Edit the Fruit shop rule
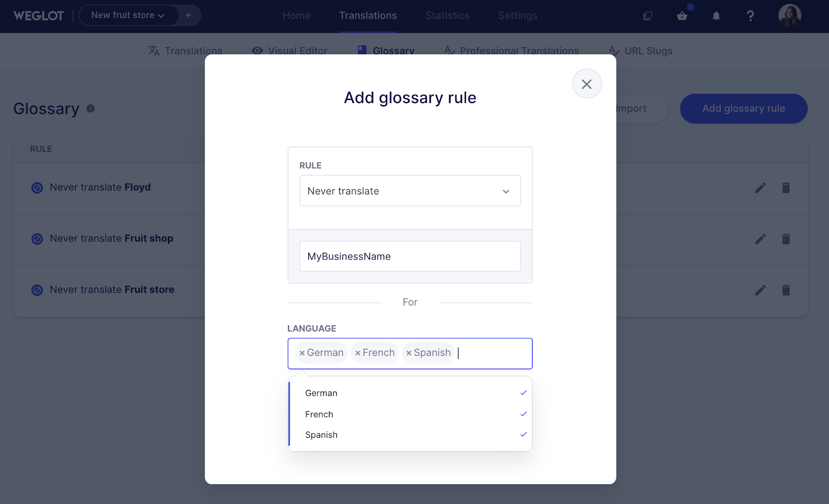Viewport: 829px width, 504px height. (x=760, y=239)
